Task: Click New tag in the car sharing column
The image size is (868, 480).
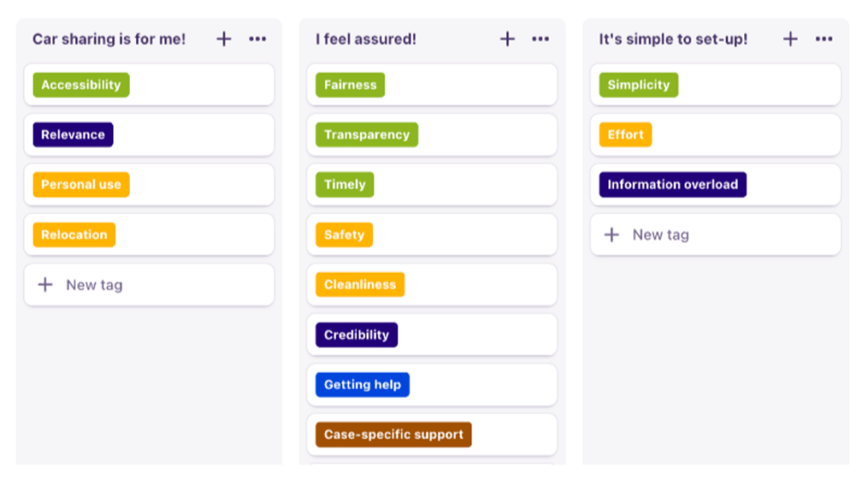Action: (93, 285)
